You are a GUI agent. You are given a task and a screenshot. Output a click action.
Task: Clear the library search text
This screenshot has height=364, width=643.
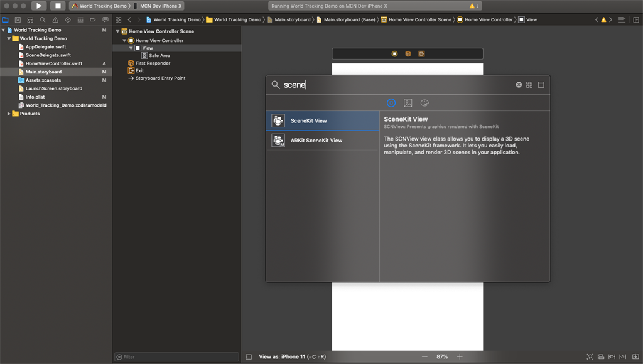[519, 85]
